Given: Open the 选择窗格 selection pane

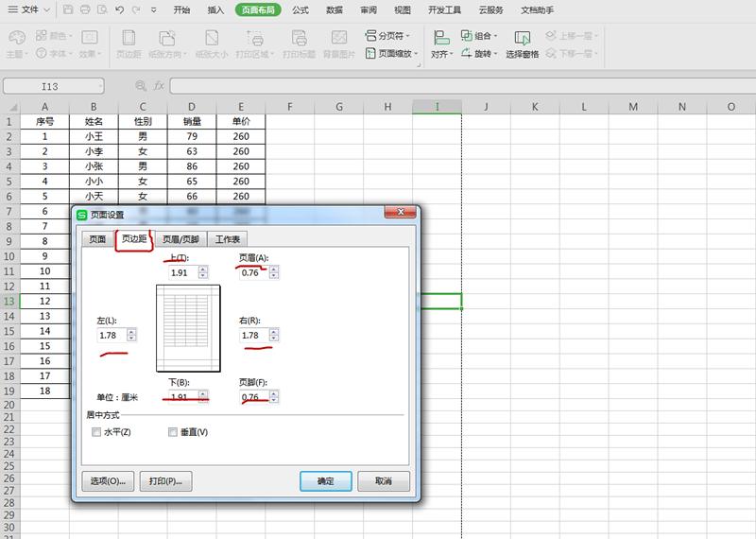Looking at the screenshot, I should point(523,43).
